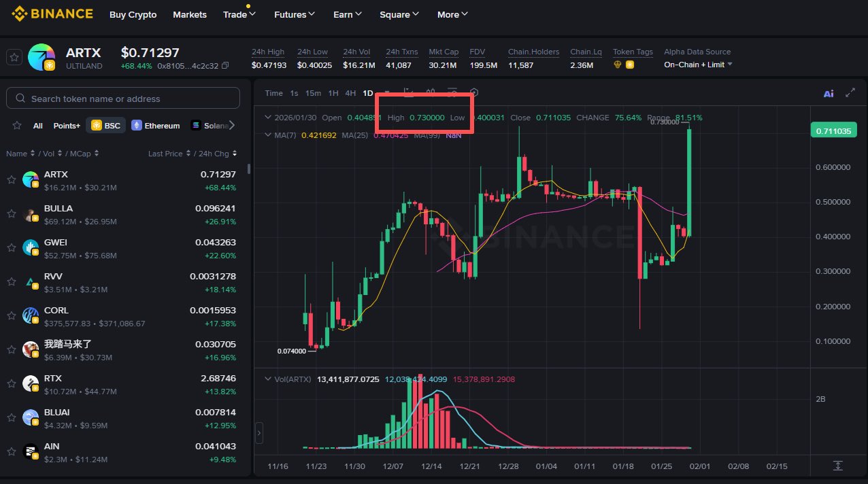This screenshot has height=484, width=868.
Task: Reset chart scale icon at bottom right
Action: click(x=837, y=466)
